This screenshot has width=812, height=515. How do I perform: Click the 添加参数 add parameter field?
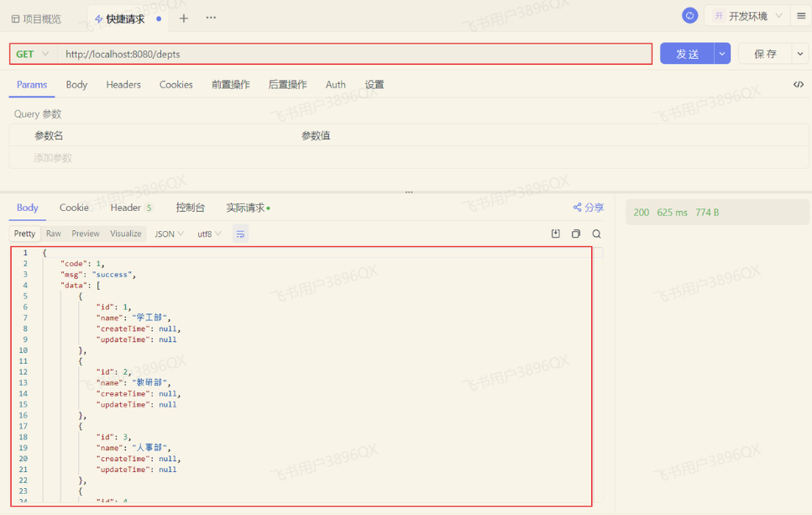53,157
